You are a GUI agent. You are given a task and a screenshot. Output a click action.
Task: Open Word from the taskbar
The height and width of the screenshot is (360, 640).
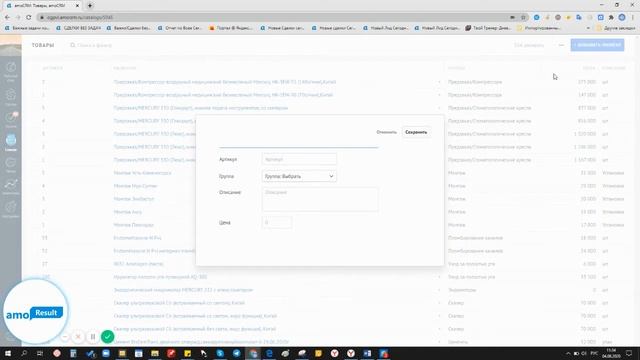click(367, 353)
